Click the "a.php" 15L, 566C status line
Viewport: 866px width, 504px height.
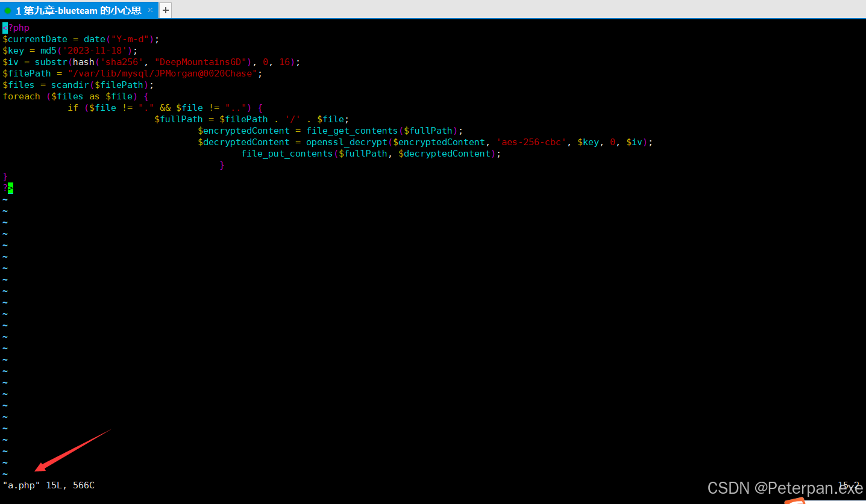coord(49,485)
